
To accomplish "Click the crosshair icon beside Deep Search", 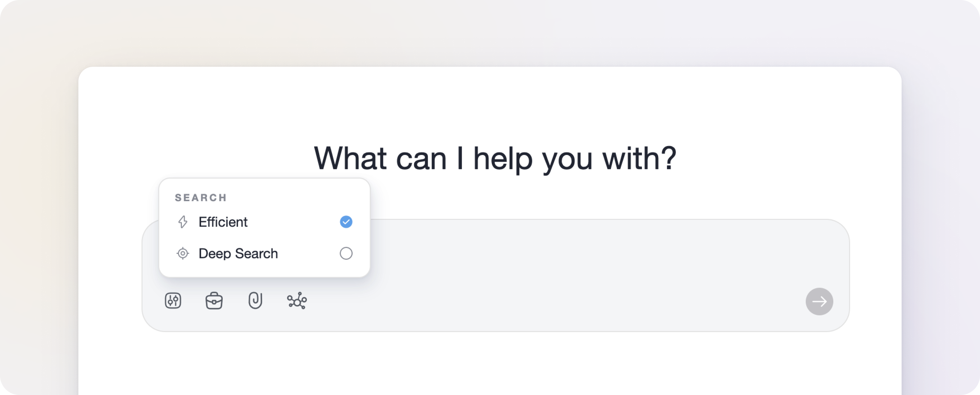I will (183, 254).
